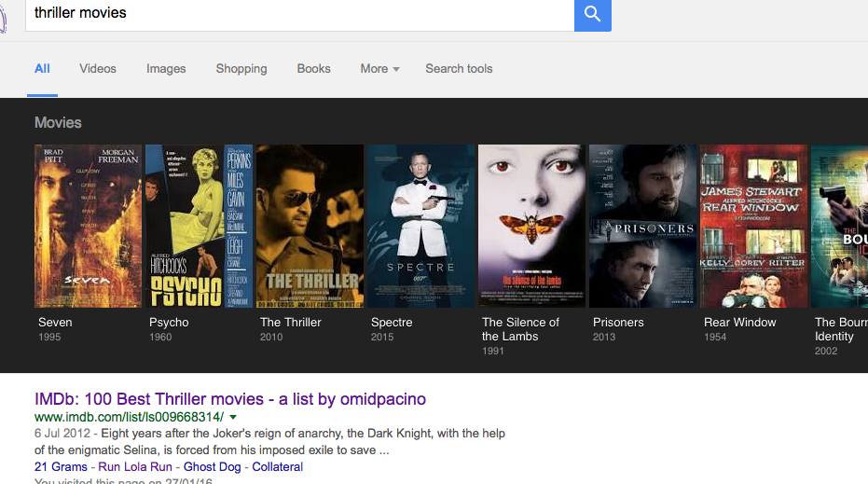Open the Run Lola Run sitelink
868x484 pixels.
click(x=135, y=467)
